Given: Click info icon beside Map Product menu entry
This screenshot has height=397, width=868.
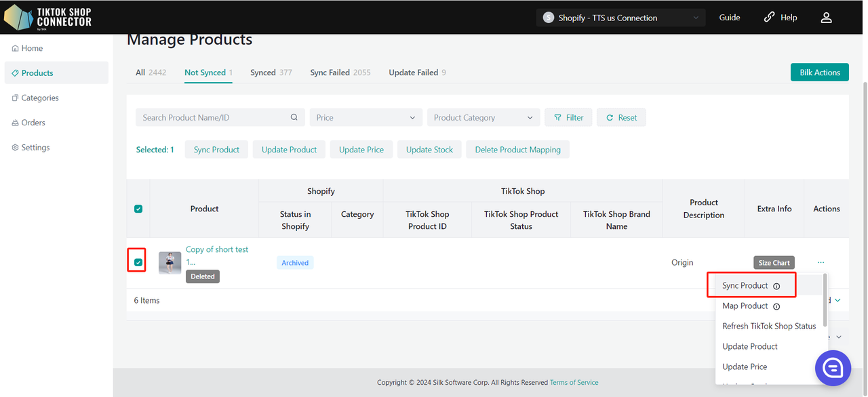Looking at the screenshot, I should point(776,306).
